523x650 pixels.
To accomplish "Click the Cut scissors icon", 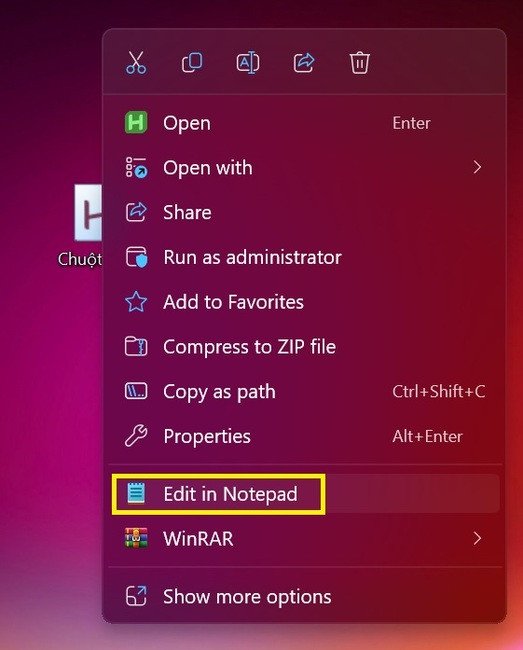I will [x=136, y=63].
